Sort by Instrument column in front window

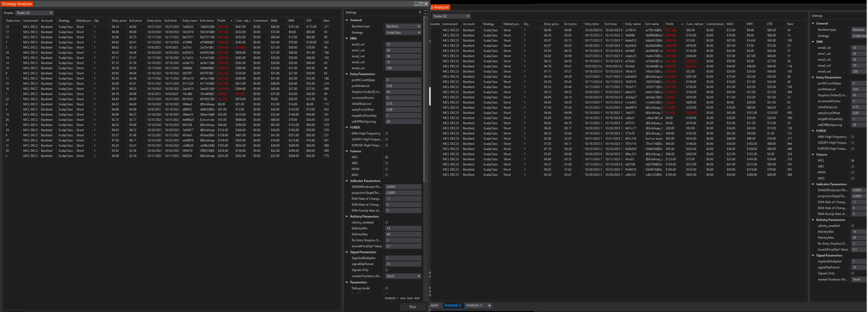31,21
